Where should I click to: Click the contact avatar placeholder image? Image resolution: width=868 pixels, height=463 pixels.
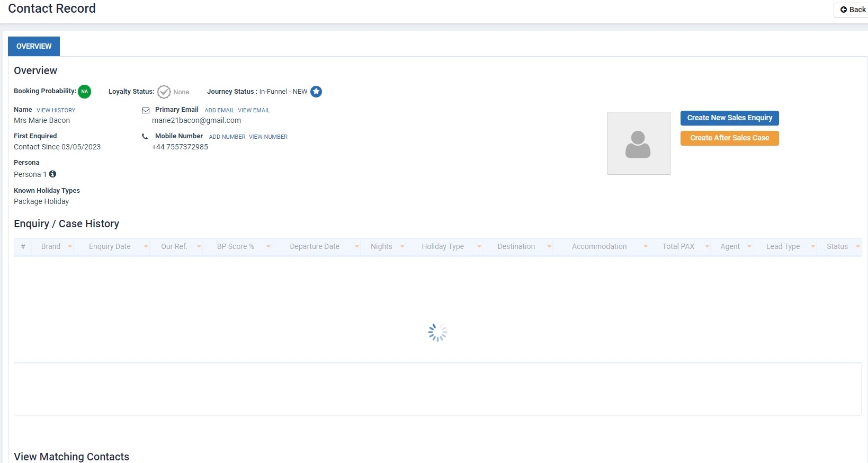[x=639, y=143]
